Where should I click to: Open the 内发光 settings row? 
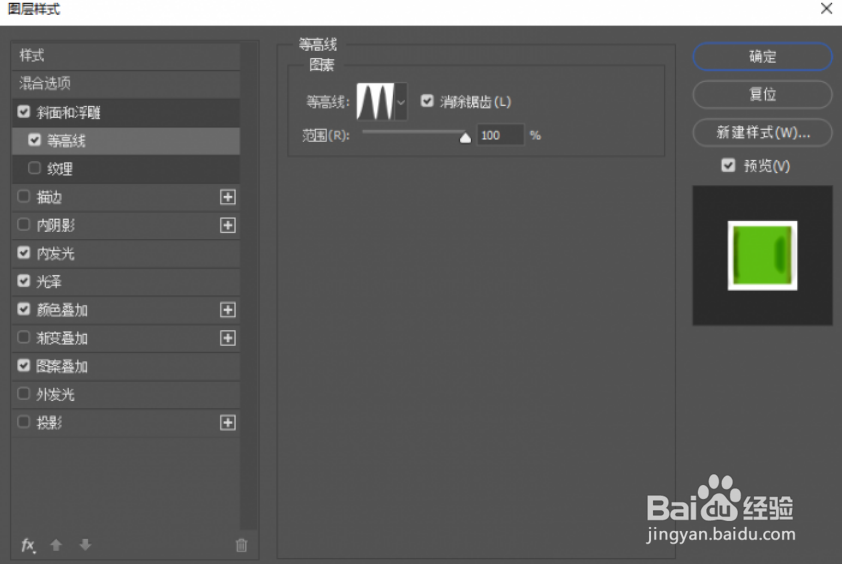pos(126,254)
